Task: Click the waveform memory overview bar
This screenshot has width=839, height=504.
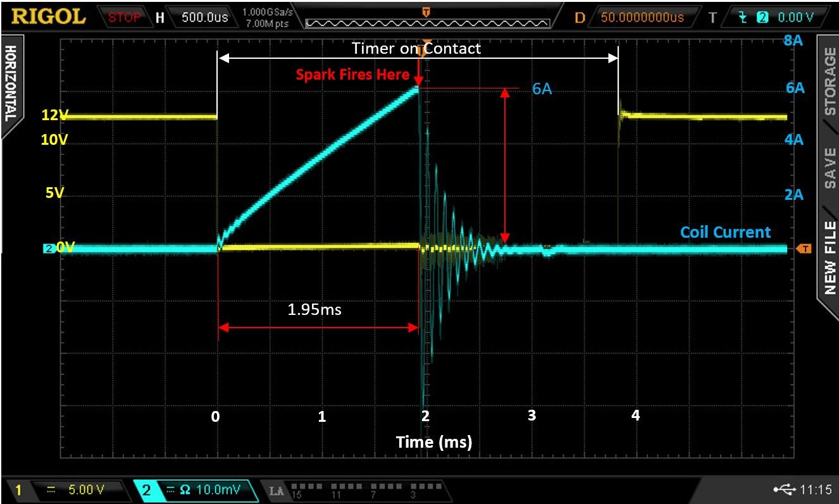Action: [x=426, y=22]
